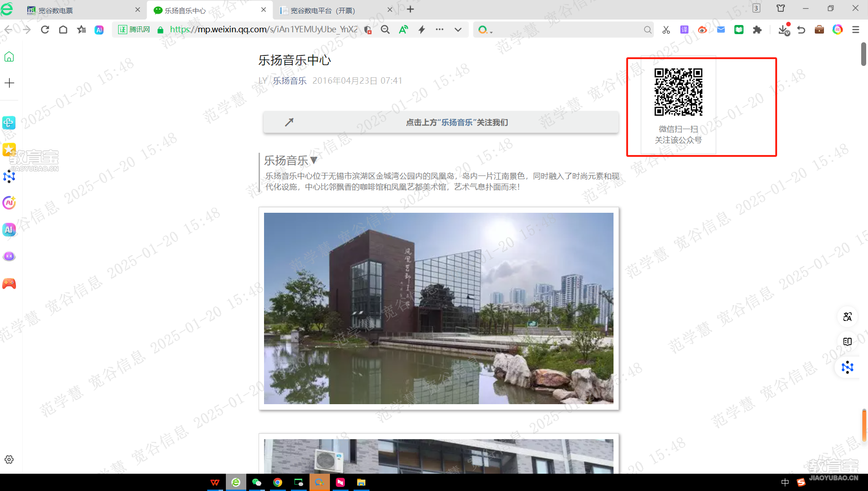Toggle the lightning speed mode icon
Image resolution: width=868 pixels, height=491 pixels.
pyautogui.click(x=422, y=30)
